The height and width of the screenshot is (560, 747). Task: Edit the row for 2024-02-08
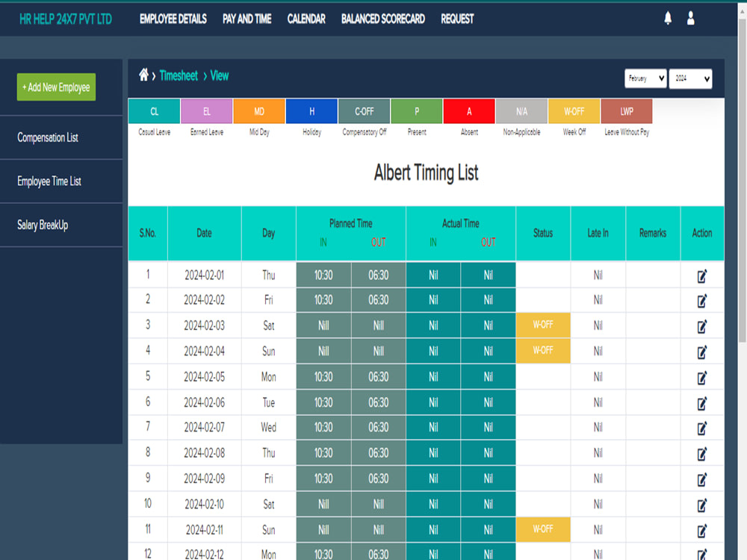pos(701,454)
